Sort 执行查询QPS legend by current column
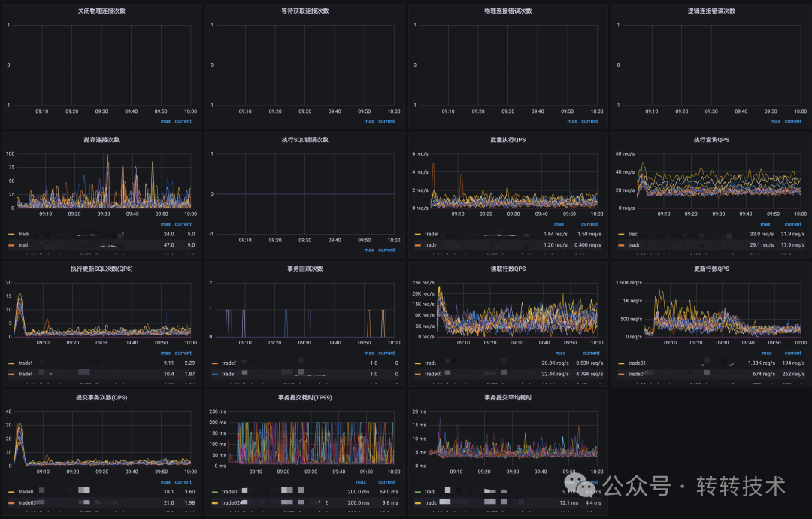 click(x=793, y=224)
